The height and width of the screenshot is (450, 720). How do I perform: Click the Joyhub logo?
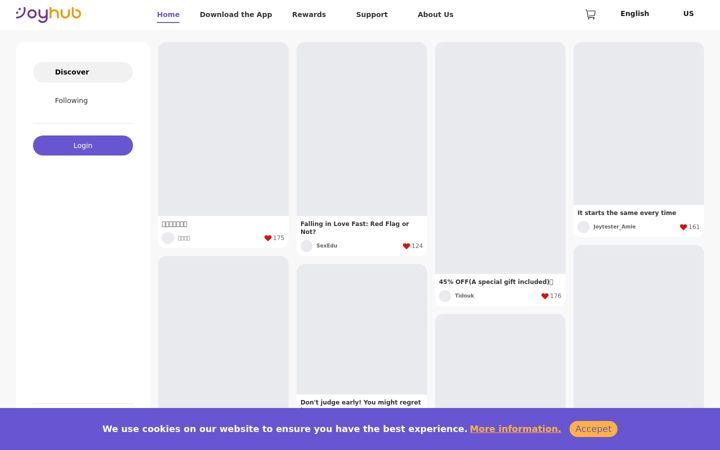[x=48, y=14]
